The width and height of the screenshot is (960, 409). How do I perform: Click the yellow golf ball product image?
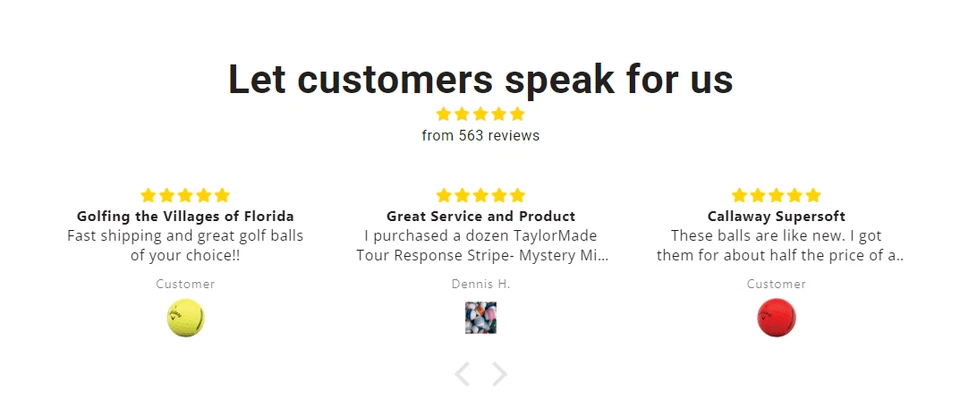click(185, 318)
